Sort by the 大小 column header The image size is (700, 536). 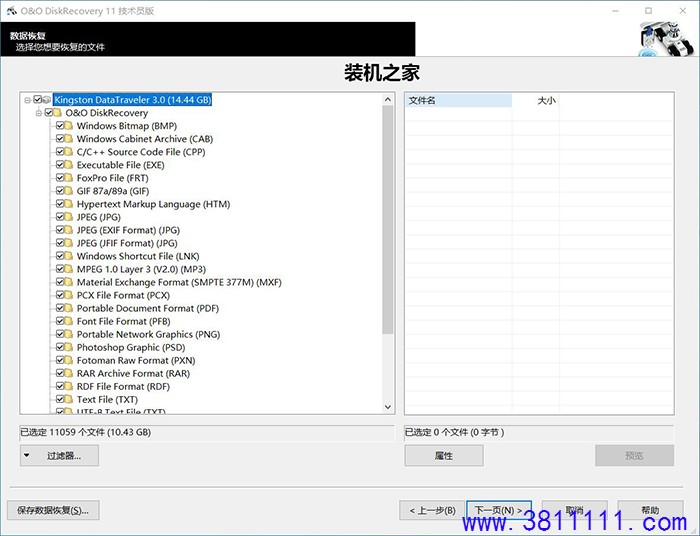(x=536, y=100)
